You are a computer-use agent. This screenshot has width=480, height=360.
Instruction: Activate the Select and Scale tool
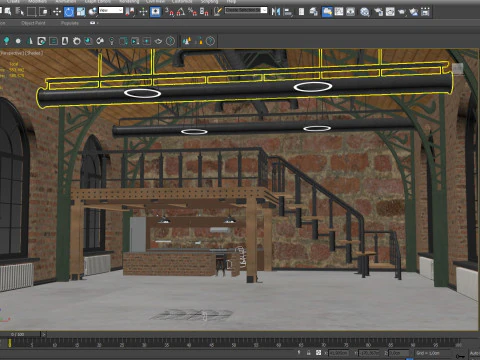click(81, 12)
